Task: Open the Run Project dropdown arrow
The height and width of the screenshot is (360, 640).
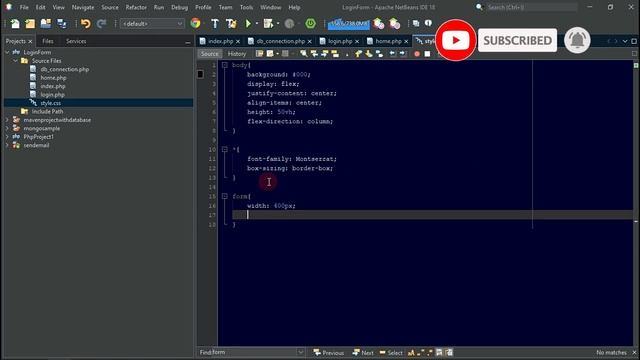Action: [257, 24]
